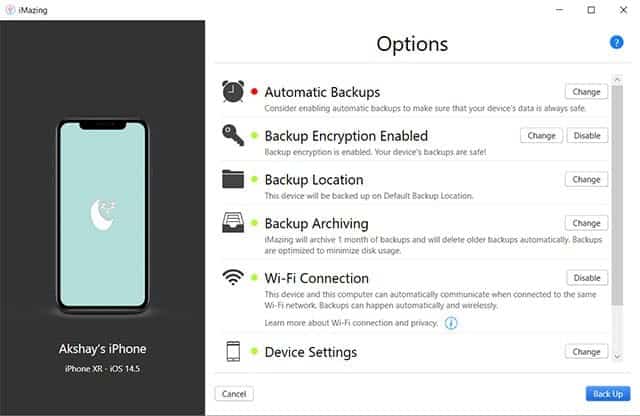Viewport: 640px width, 416px height.
Task: Click the key icon for Backup Encryption
Action: pyautogui.click(x=233, y=136)
